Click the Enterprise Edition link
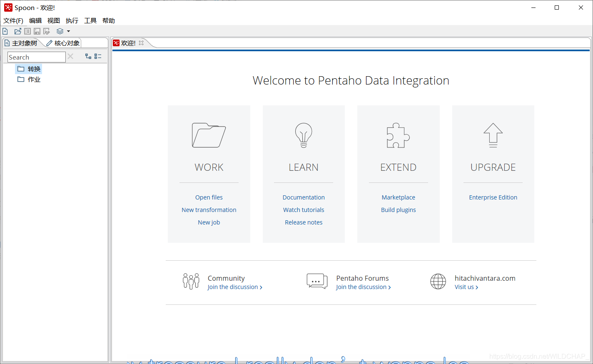 pos(493,197)
